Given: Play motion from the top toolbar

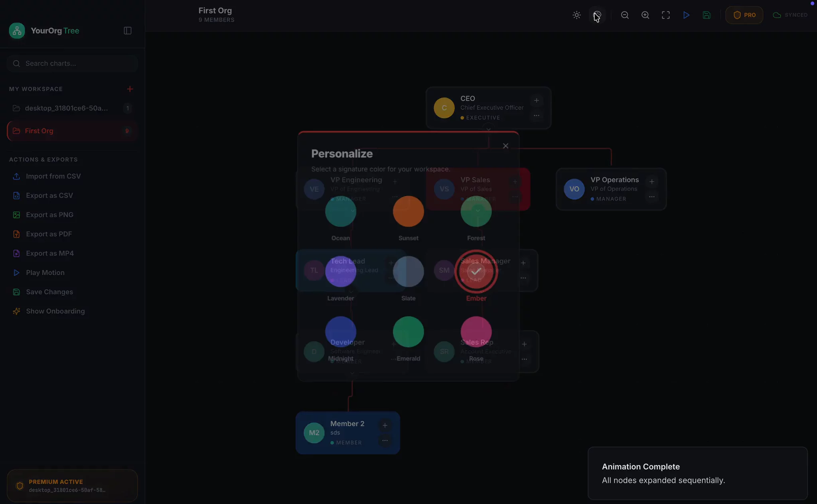Looking at the screenshot, I should (686, 15).
